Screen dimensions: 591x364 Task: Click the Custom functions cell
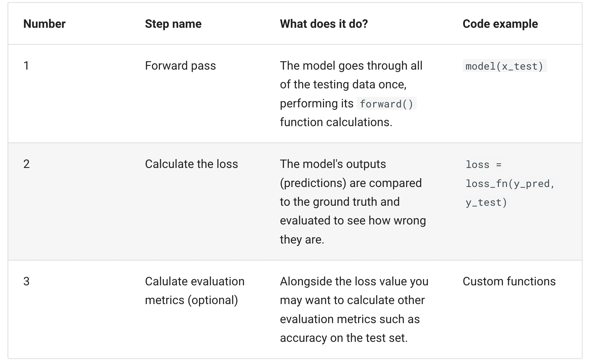509,281
